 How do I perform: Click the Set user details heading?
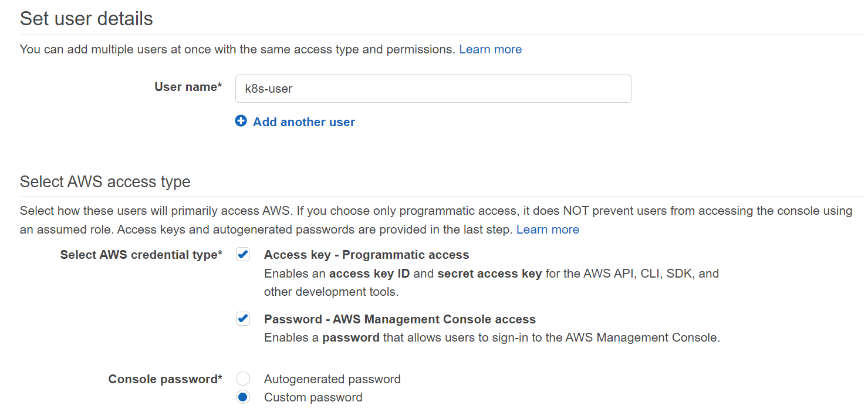click(86, 19)
